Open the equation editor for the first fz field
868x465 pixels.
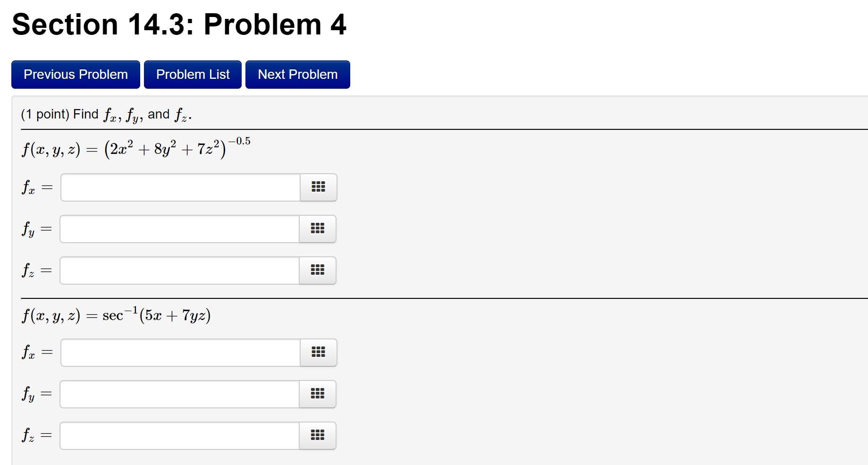317,271
